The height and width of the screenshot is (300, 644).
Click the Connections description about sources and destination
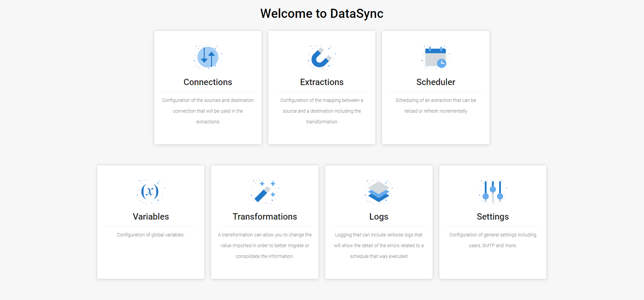pos(208,111)
